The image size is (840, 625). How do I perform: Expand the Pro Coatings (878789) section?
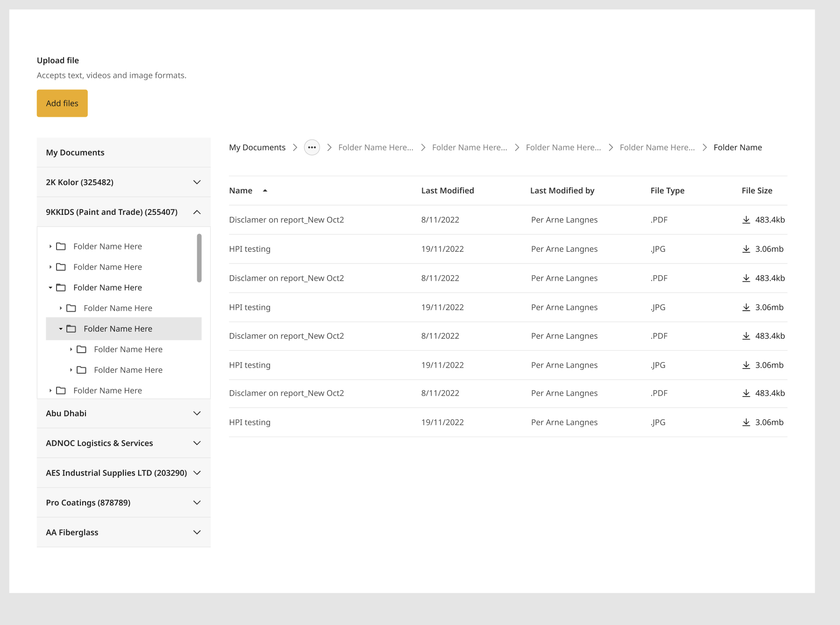197,503
